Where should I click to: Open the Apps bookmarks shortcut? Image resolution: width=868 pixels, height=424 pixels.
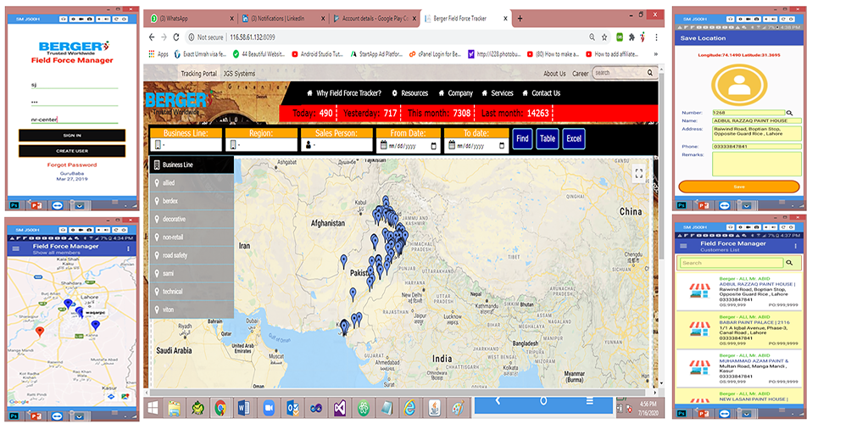pos(159,54)
